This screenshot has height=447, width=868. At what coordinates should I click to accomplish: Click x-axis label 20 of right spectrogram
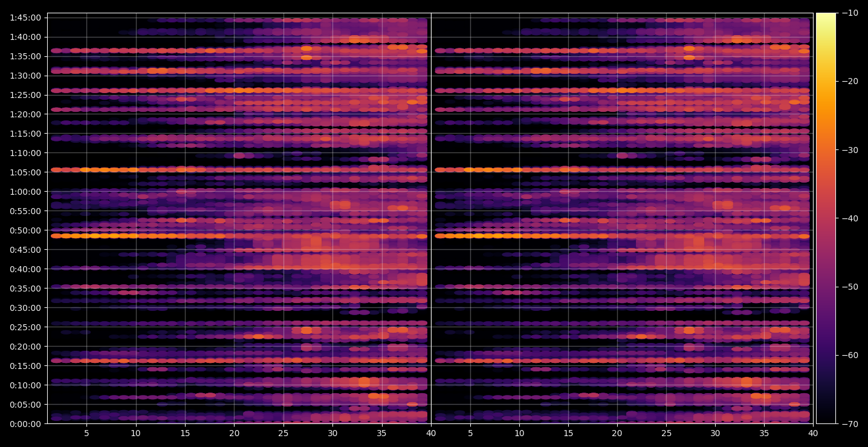[x=617, y=433]
